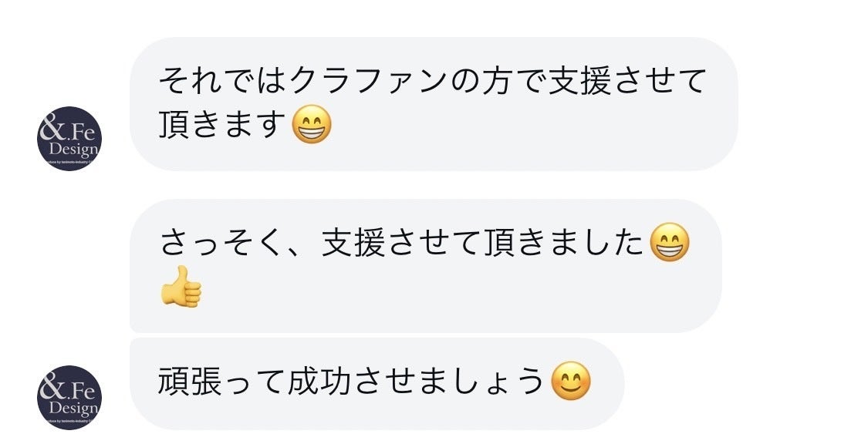Viewport: 868px width, 434px height.
Task: Select the grinning emoji after 頂きました
Action: click(670, 243)
